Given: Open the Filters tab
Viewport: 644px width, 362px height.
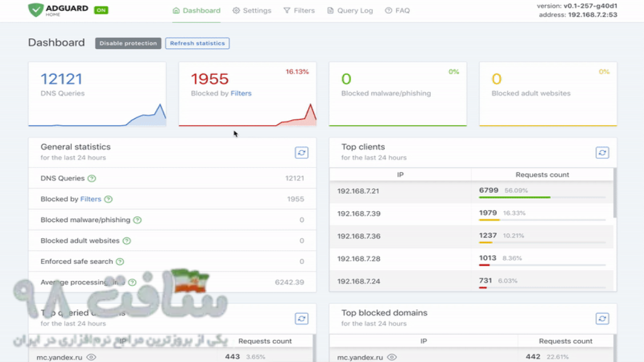Looking at the screenshot, I should (x=299, y=11).
